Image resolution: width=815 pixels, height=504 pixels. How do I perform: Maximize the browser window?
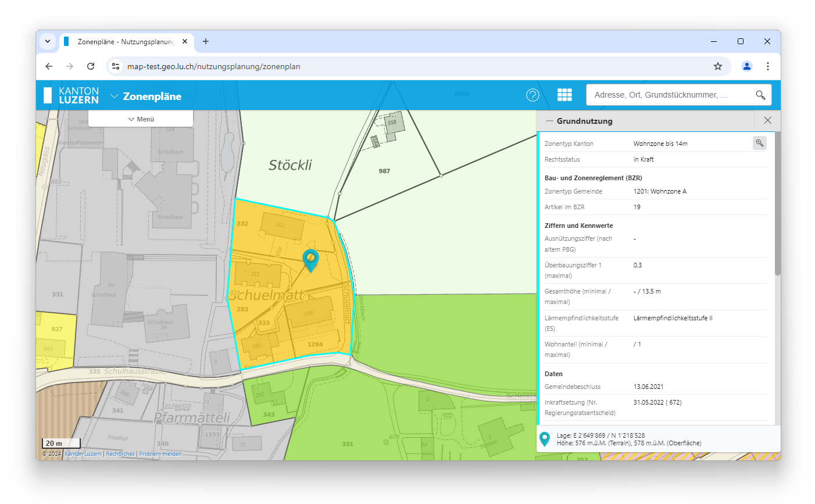pyautogui.click(x=741, y=41)
